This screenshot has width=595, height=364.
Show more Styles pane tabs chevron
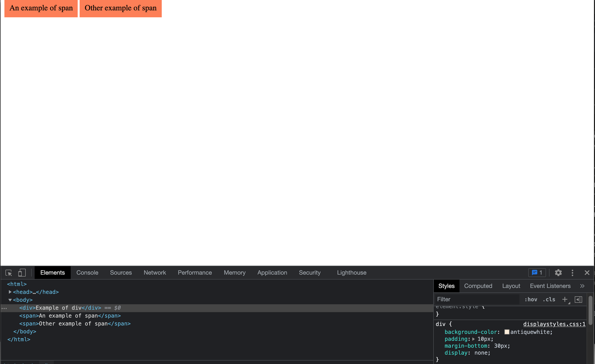[x=582, y=286]
